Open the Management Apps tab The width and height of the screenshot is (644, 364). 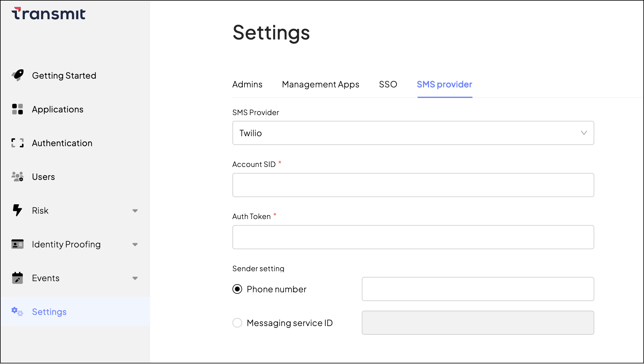pyautogui.click(x=320, y=84)
